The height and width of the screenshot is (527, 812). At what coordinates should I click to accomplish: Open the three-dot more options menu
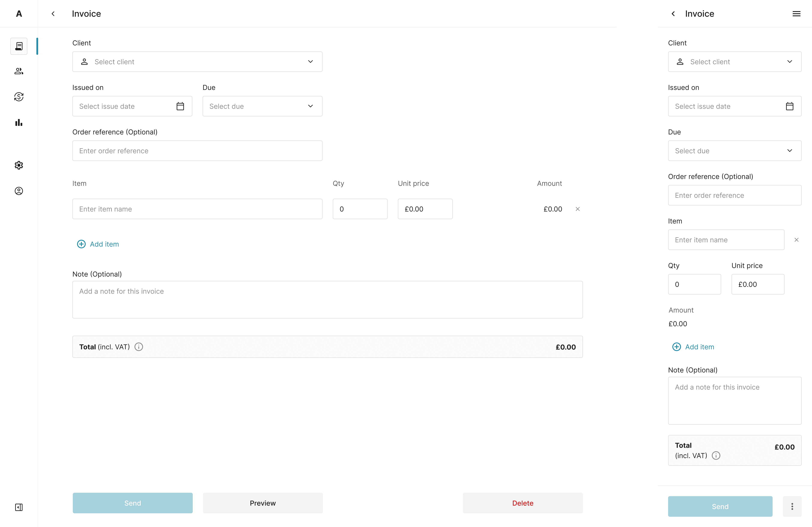pyautogui.click(x=792, y=506)
